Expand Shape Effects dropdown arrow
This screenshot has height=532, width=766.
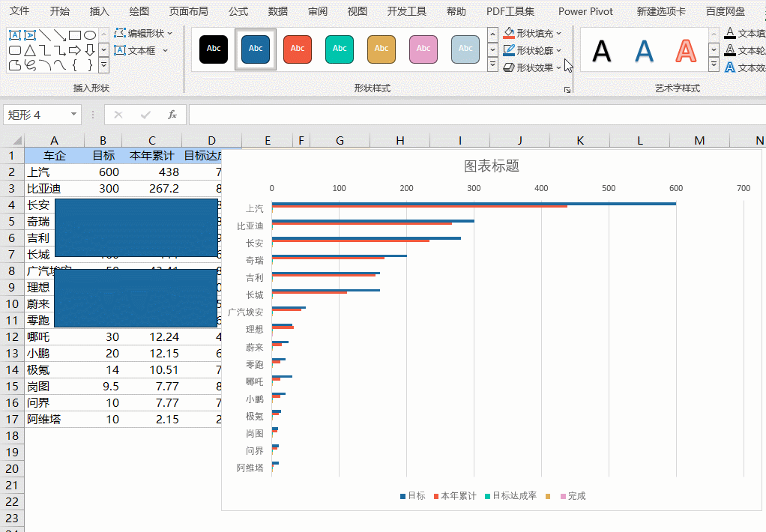559,67
